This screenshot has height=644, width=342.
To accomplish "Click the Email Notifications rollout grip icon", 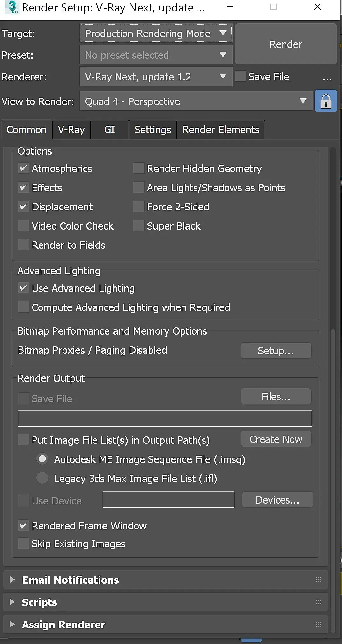I will (318, 580).
